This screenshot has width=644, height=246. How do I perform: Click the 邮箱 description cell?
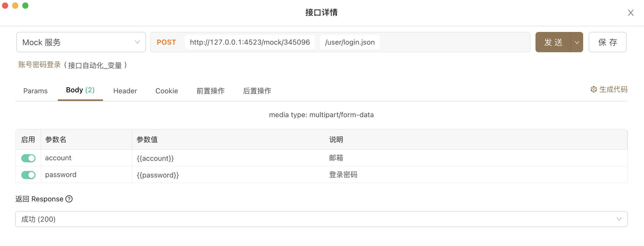[x=336, y=158]
